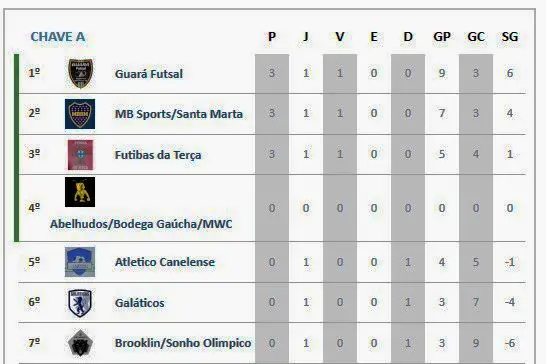Click Guará Futsal's goal difference value 6
546x364 pixels.
pos(510,73)
